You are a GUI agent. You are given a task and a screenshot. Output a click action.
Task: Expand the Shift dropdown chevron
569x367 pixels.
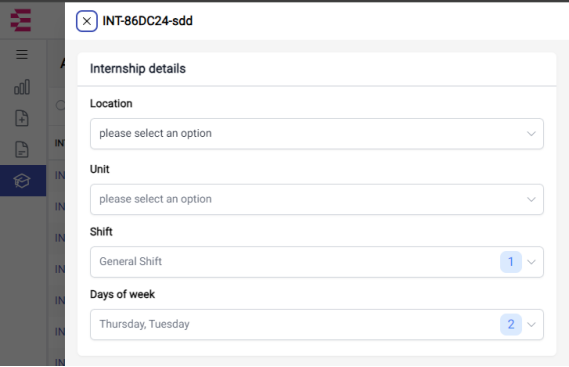click(531, 262)
